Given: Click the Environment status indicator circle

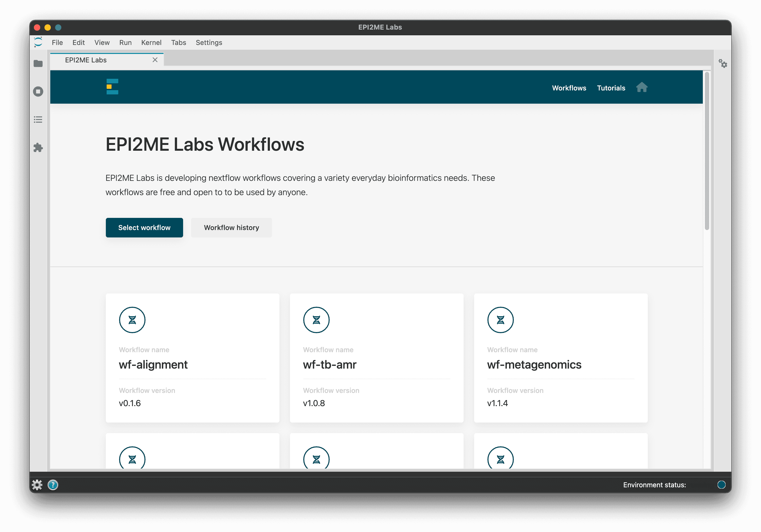Looking at the screenshot, I should [x=722, y=485].
